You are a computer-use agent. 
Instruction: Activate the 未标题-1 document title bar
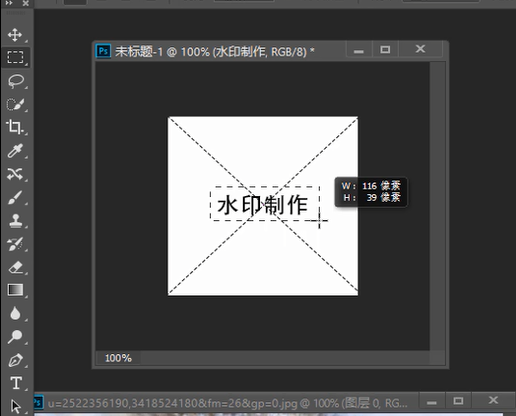(x=220, y=51)
